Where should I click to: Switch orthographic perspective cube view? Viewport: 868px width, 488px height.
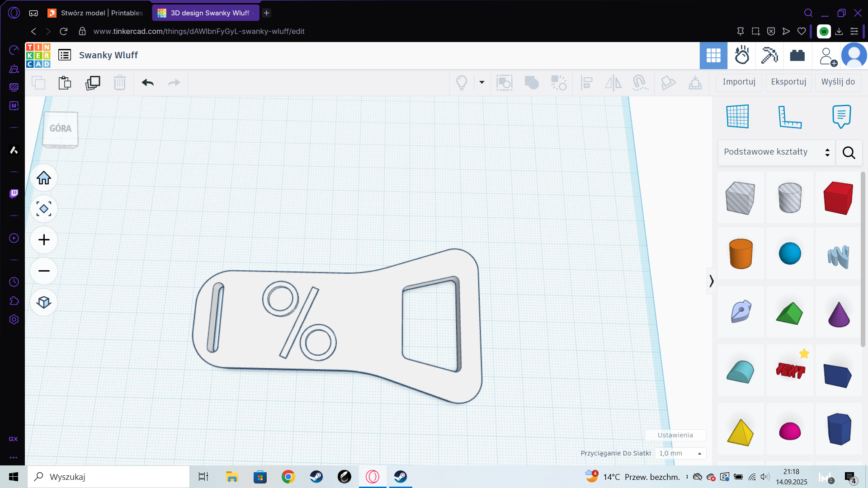click(44, 302)
